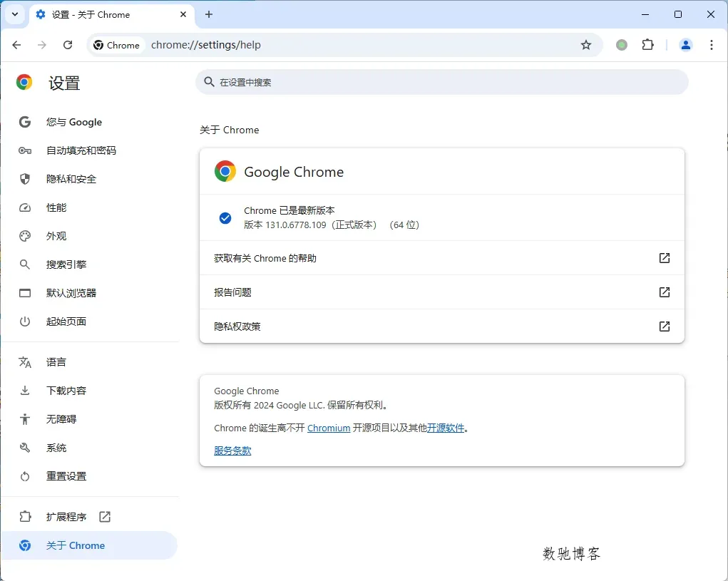Screen dimensions: 728x581
Task: Click the blue update checkmark icon
Action: pyautogui.click(x=225, y=217)
